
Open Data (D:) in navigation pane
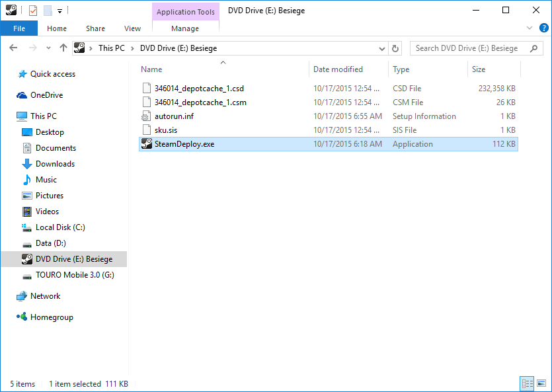click(x=51, y=243)
